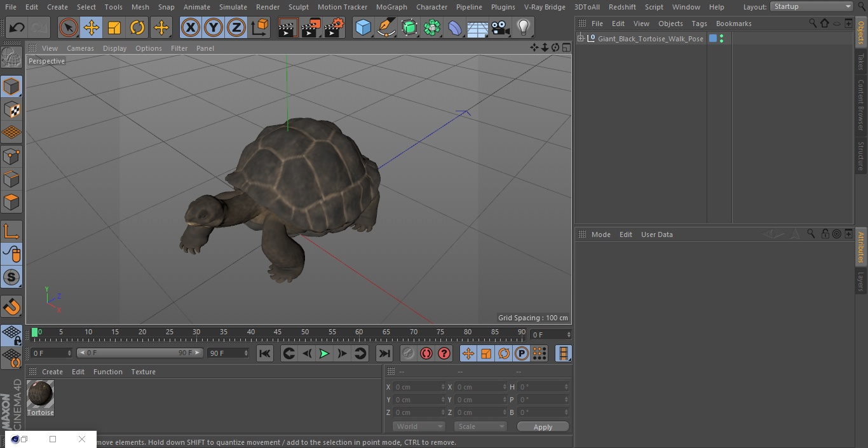
Task: Click the Apply button
Action: [x=543, y=426]
